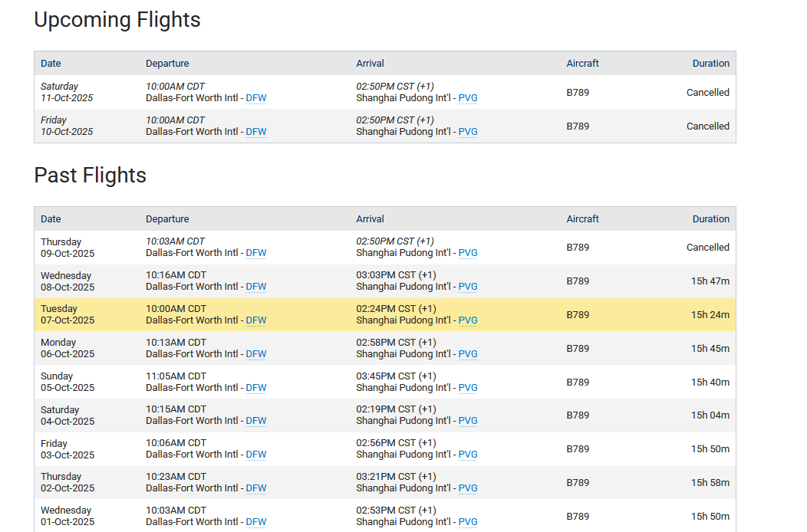
Task: Click PVG link for Sunday 05-Oct-2025 flight
Action: coord(468,388)
